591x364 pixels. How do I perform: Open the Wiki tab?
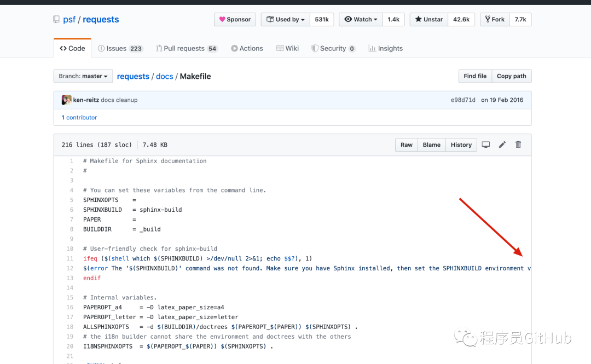click(x=288, y=48)
